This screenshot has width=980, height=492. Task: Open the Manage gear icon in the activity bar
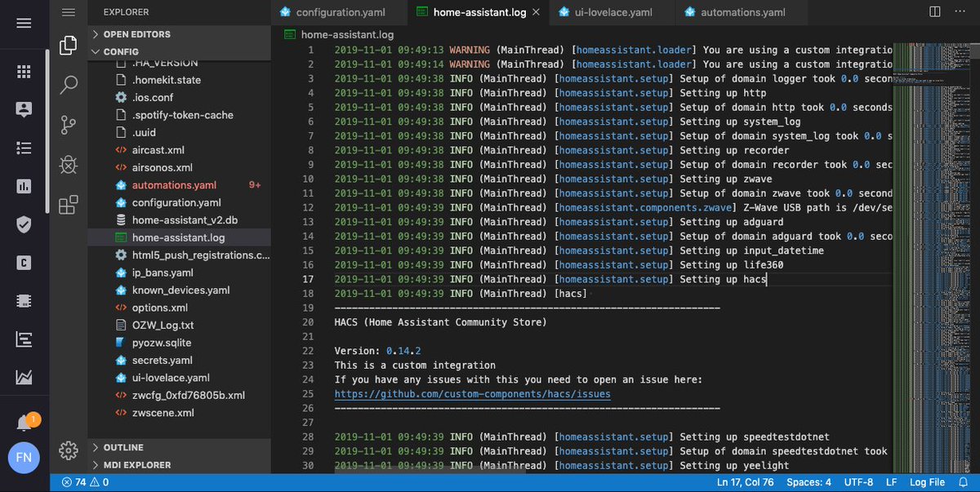pos(69,450)
